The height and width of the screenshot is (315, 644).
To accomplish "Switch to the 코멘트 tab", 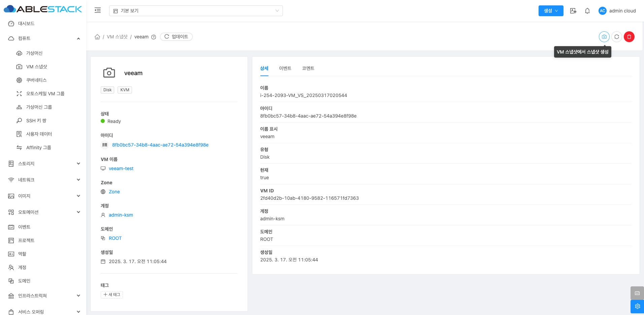I will coord(308,68).
